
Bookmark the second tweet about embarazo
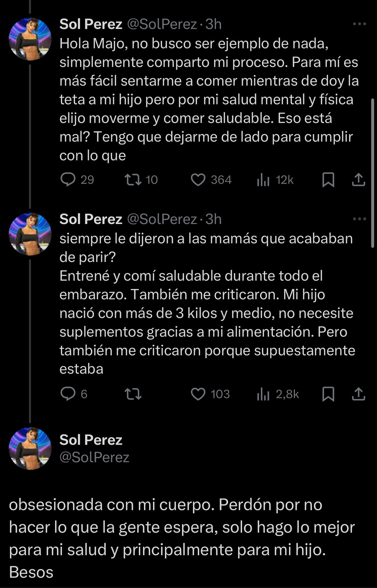click(328, 394)
